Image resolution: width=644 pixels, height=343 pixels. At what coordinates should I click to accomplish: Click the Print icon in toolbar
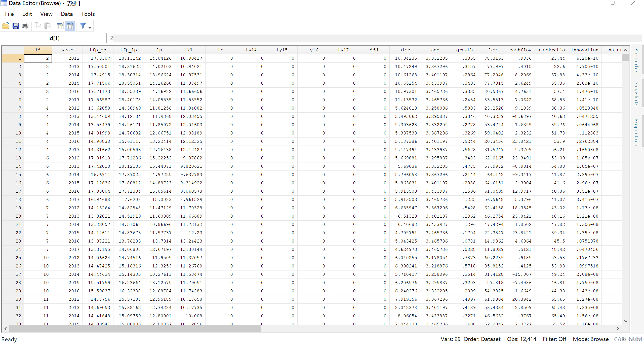(25, 26)
